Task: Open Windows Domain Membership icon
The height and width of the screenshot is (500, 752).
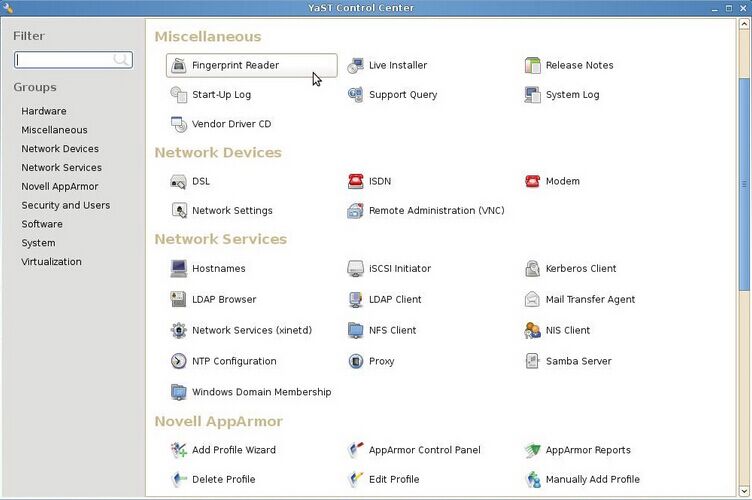Action: 178,392
